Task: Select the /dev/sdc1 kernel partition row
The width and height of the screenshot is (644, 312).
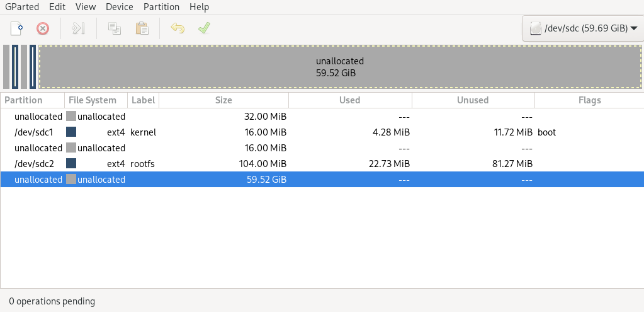Action: pos(322,132)
